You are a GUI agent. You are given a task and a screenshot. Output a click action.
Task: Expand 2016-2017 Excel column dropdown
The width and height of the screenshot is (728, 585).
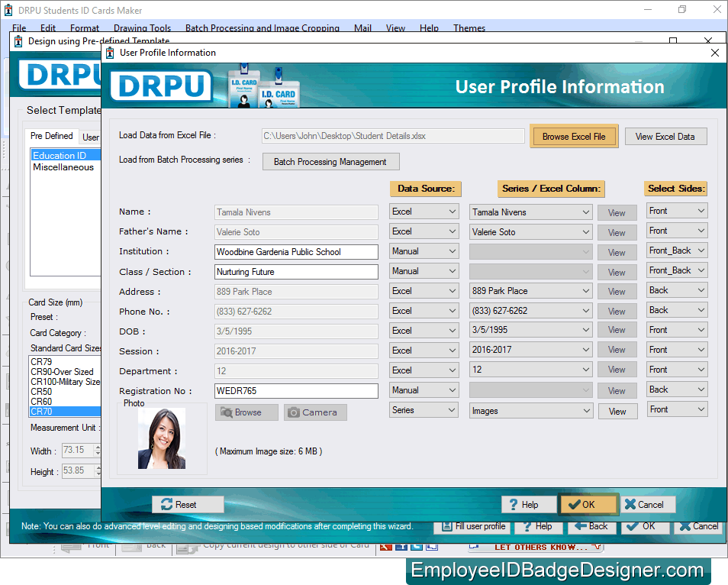click(531, 350)
